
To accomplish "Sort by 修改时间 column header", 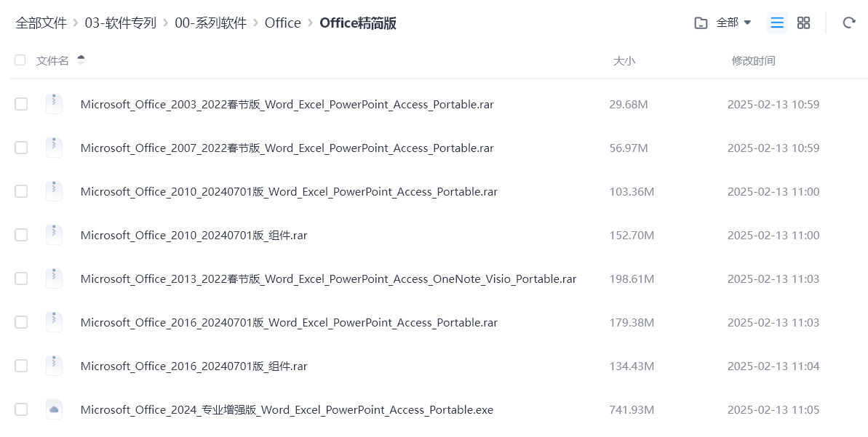I will click(753, 61).
